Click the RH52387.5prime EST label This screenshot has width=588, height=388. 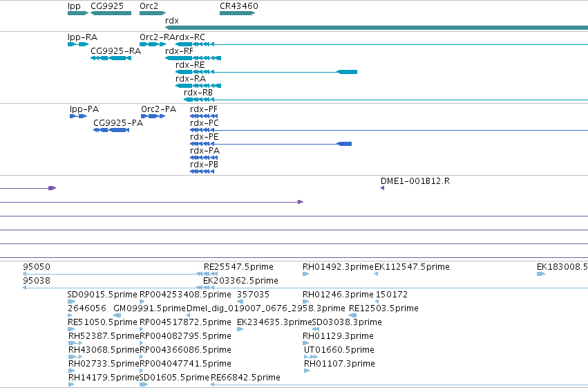(104, 337)
